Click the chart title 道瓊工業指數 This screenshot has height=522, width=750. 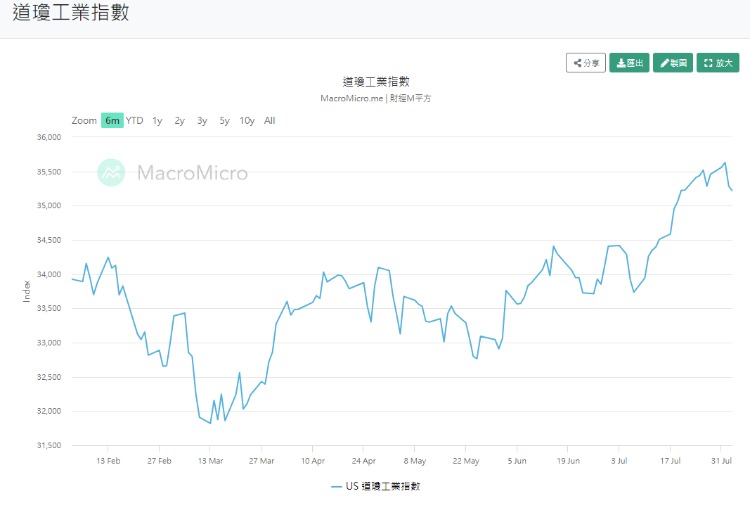376,82
